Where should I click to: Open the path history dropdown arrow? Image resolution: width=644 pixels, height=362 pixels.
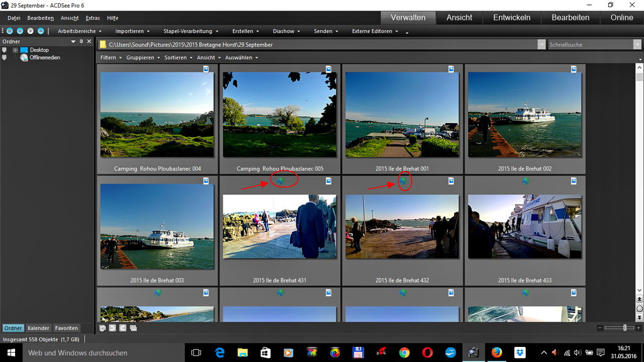click(x=541, y=45)
